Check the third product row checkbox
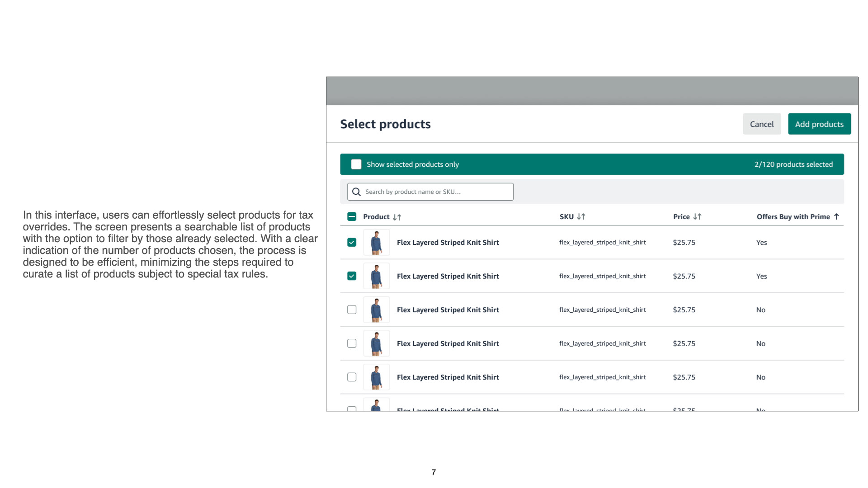This screenshot has width=868, height=488. (352, 310)
